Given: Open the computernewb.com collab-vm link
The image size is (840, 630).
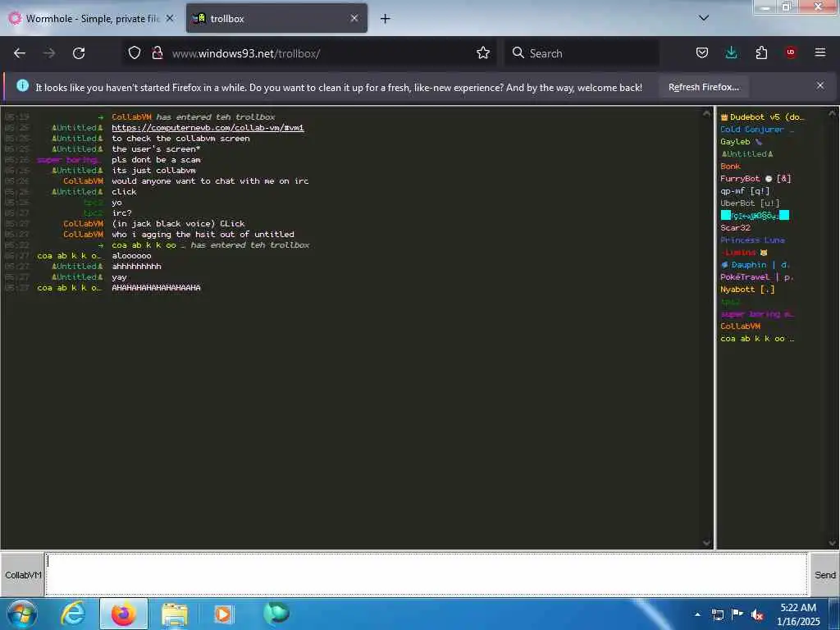Looking at the screenshot, I should (x=208, y=127).
